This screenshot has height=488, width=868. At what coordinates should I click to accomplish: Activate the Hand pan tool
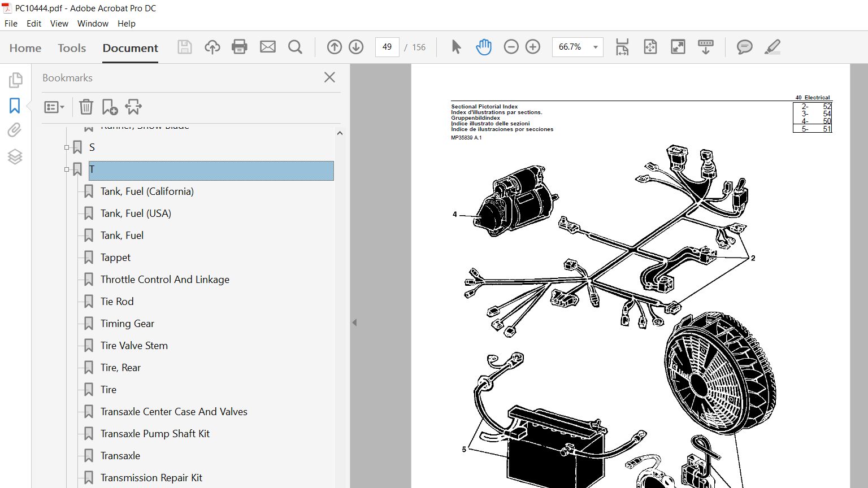[484, 47]
